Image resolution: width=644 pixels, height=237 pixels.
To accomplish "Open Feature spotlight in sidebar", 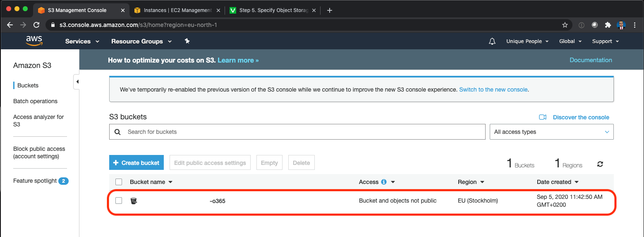I will [x=35, y=181].
